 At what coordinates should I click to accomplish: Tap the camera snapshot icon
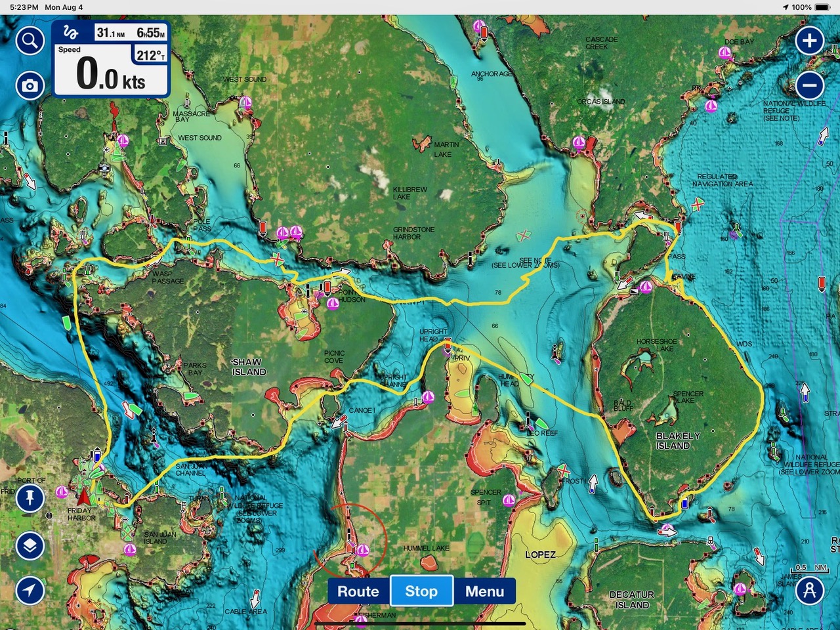tap(30, 85)
